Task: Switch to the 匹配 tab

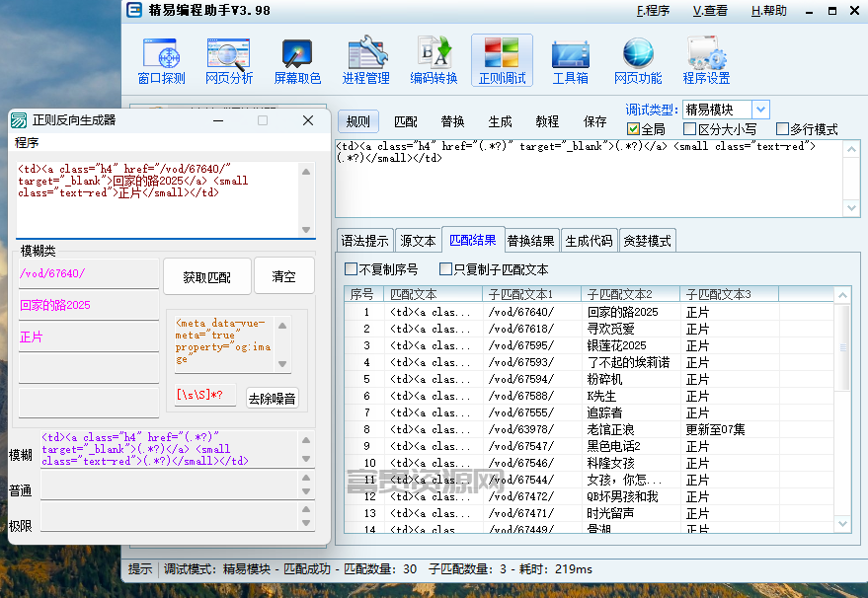Action: [406, 121]
